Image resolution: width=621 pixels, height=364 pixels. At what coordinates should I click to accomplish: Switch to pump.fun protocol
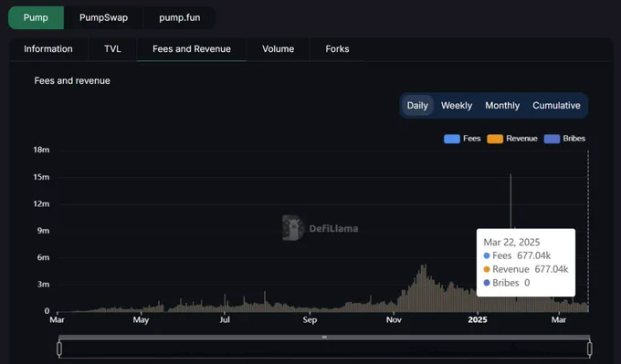[179, 18]
